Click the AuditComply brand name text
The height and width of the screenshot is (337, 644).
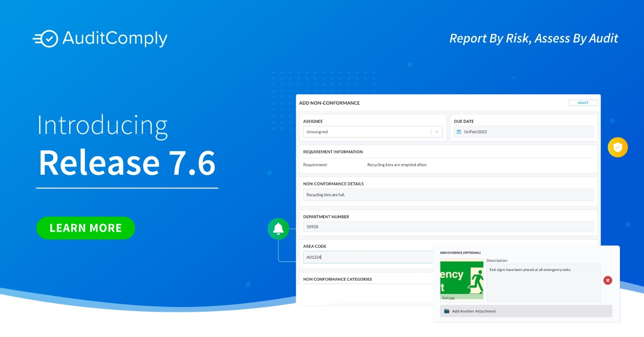pos(115,39)
